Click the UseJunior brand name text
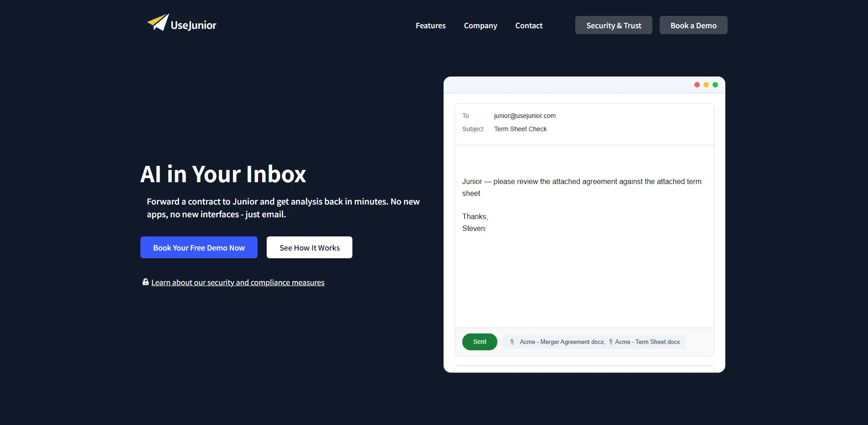 point(193,25)
